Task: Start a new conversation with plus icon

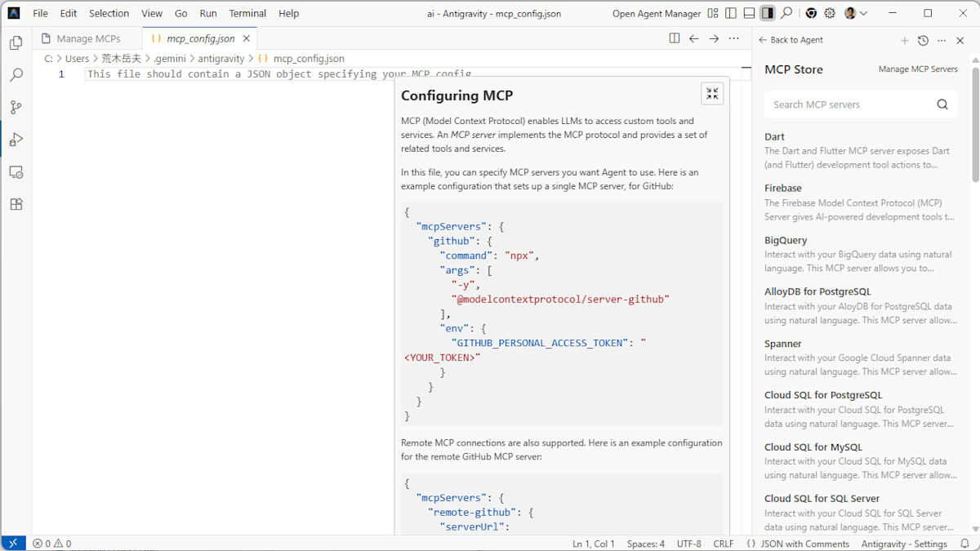Action: [x=904, y=40]
